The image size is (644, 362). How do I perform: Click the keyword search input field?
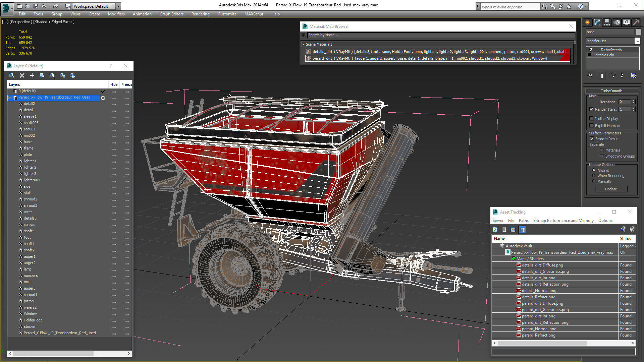(x=510, y=7)
